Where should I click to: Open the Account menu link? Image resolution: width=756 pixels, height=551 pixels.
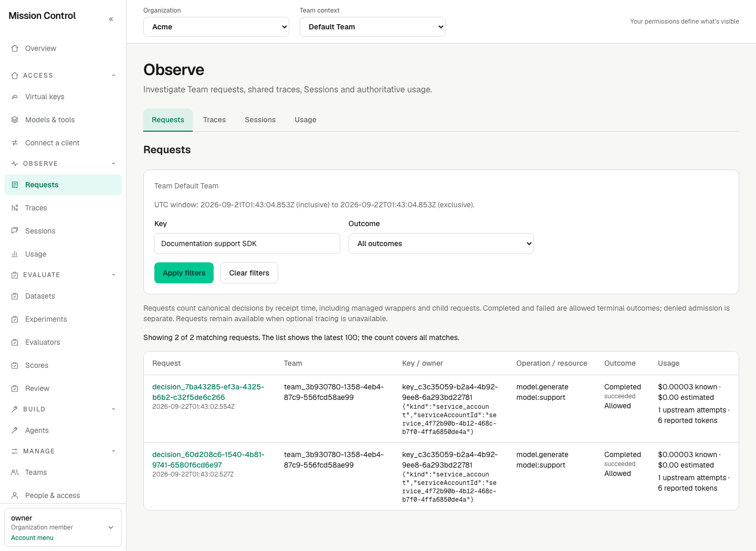click(x=32, y=538)
